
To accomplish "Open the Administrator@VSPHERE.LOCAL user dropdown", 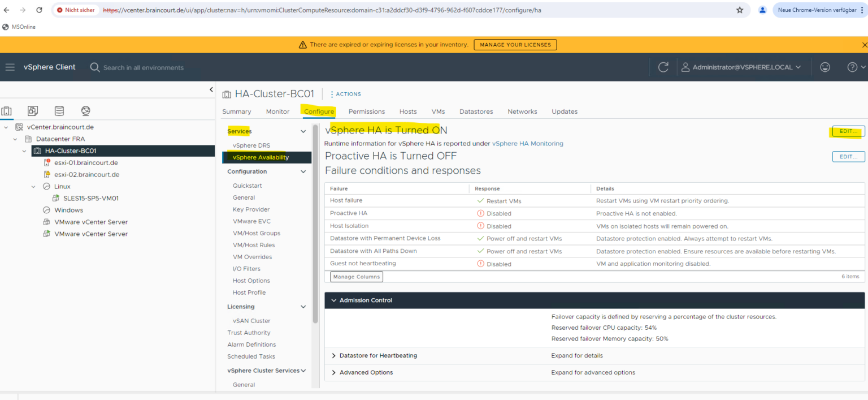I will pyautogui.click(x=741, y=67).
